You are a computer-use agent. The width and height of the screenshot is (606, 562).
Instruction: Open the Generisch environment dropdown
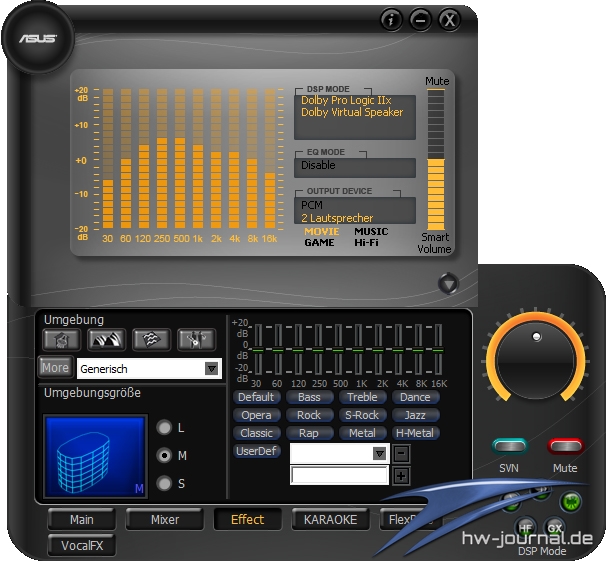click(149, 369)
